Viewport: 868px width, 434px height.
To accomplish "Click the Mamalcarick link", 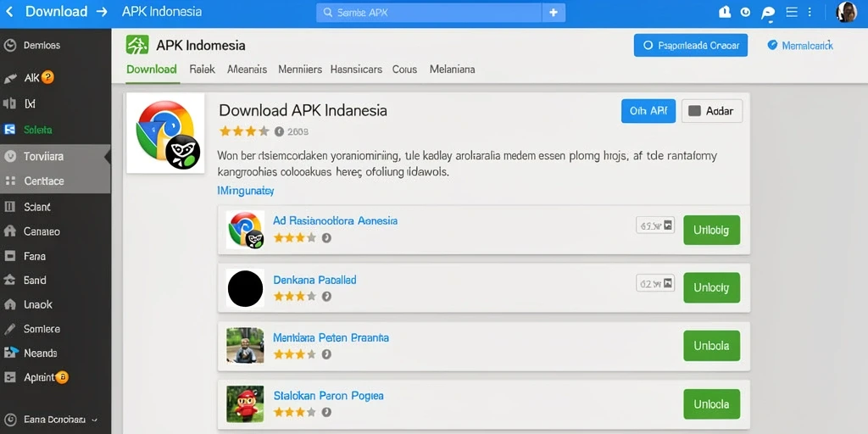I will (x=800, y=46).
